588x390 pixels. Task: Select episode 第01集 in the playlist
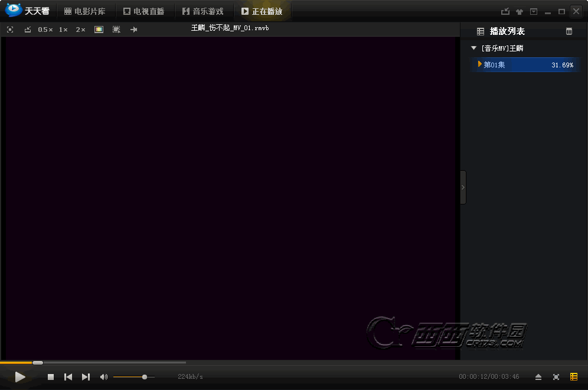[494, 65]
